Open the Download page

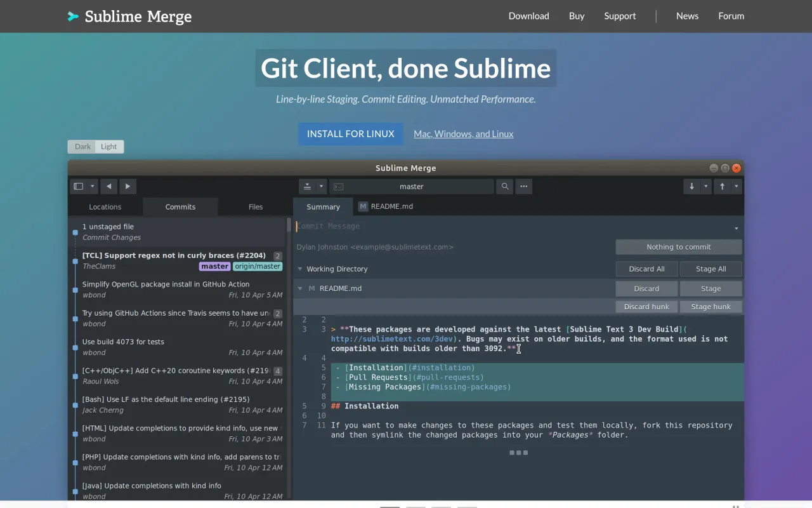point(528,16)
